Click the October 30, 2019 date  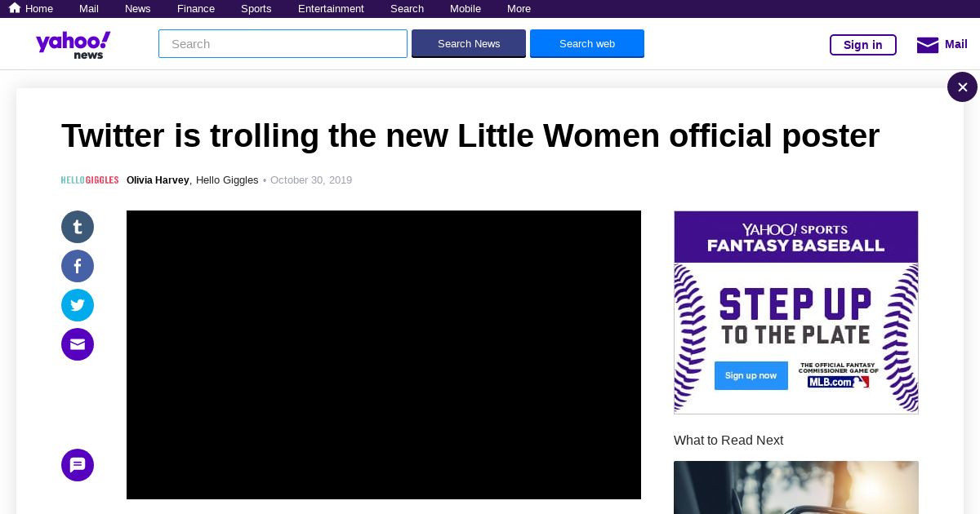[x=311, y=180]
